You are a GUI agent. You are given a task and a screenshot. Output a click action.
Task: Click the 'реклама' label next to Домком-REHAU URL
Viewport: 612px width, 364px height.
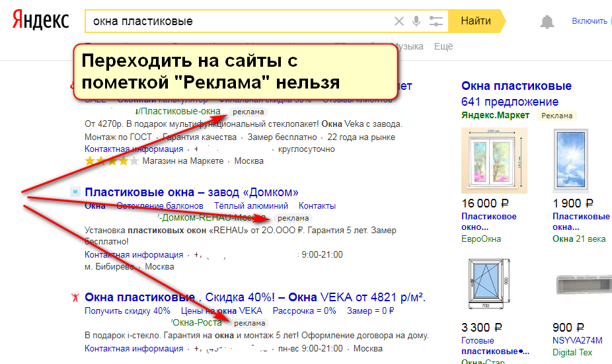[x=293, y=218]
